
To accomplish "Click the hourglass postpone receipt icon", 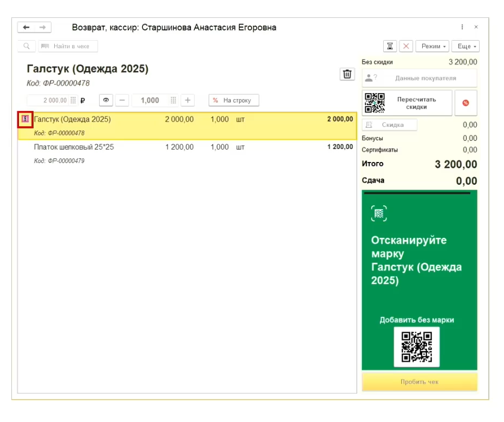I will point(390,46).
